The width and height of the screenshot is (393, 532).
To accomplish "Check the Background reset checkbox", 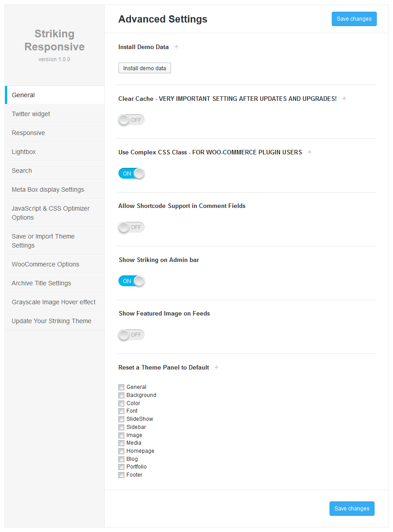I will (121, 395).
